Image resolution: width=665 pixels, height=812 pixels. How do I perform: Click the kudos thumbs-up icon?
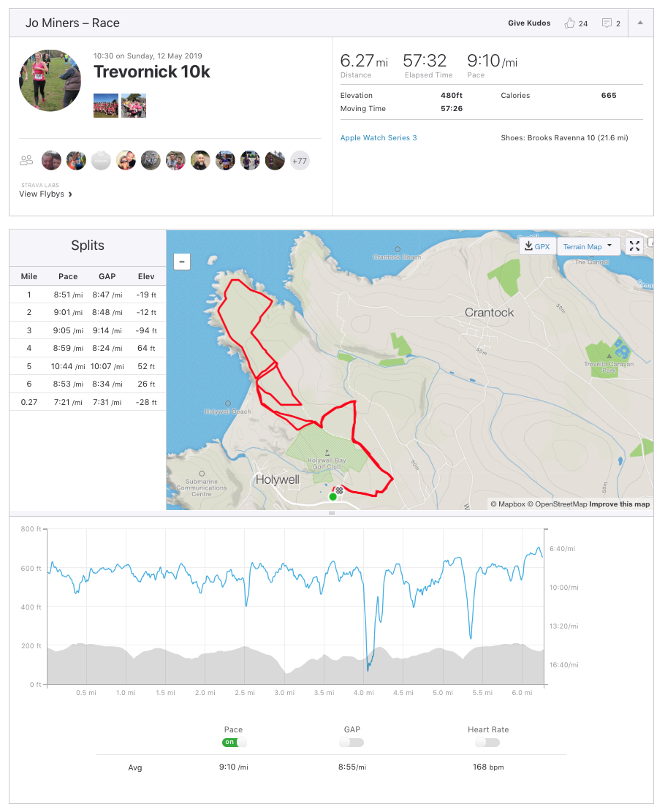click(x=569, y=23)
